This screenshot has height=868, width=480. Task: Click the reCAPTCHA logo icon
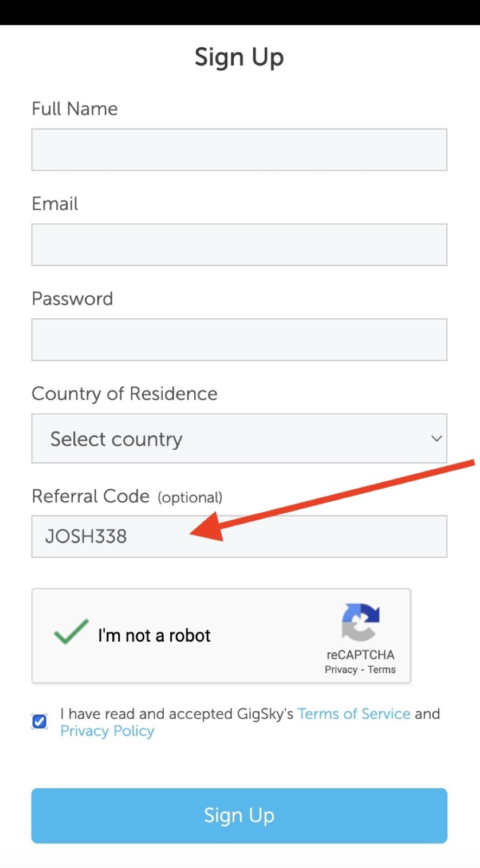click(x=361, y=622)
